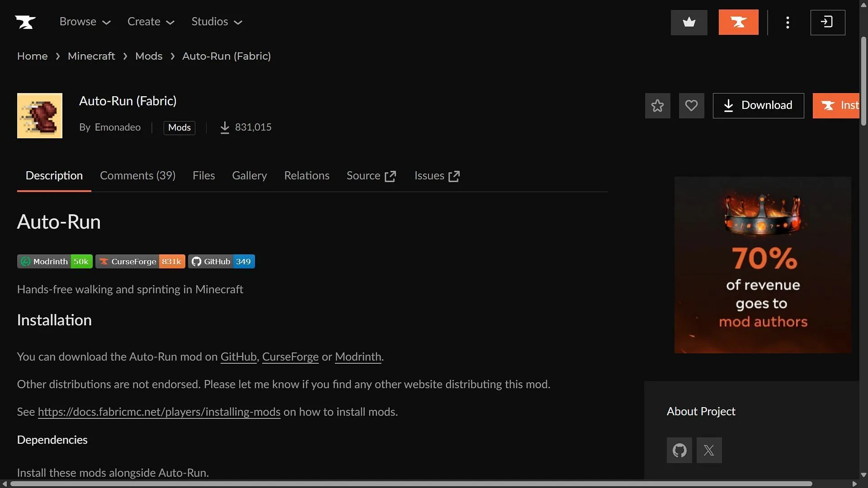
Task: Go to Mods in breadcrumb
Action: click(x=149, y=56)
